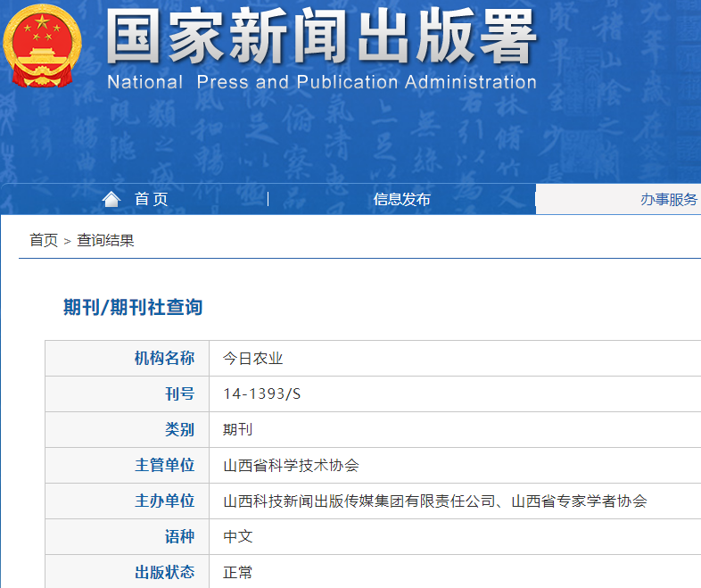Click the 机构名称 row label
The width and height of the screenshot is (701, 588).
tap(164, 359)
